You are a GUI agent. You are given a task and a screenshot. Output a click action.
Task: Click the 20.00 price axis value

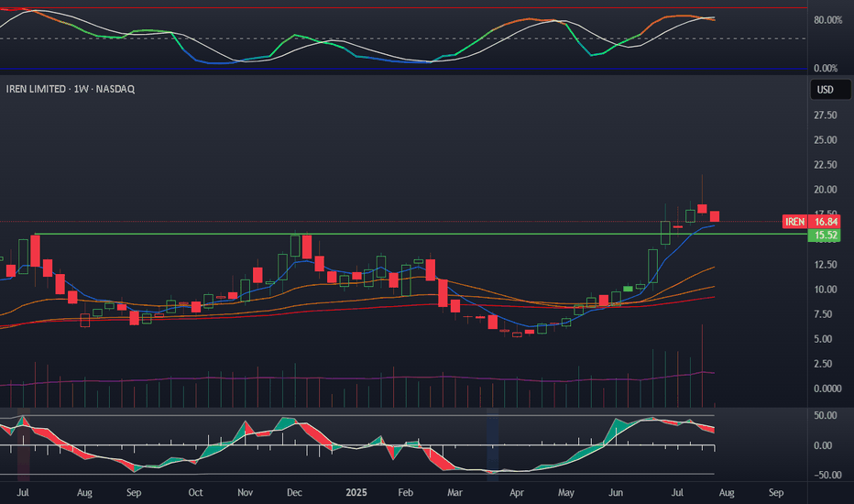point(825,190)
